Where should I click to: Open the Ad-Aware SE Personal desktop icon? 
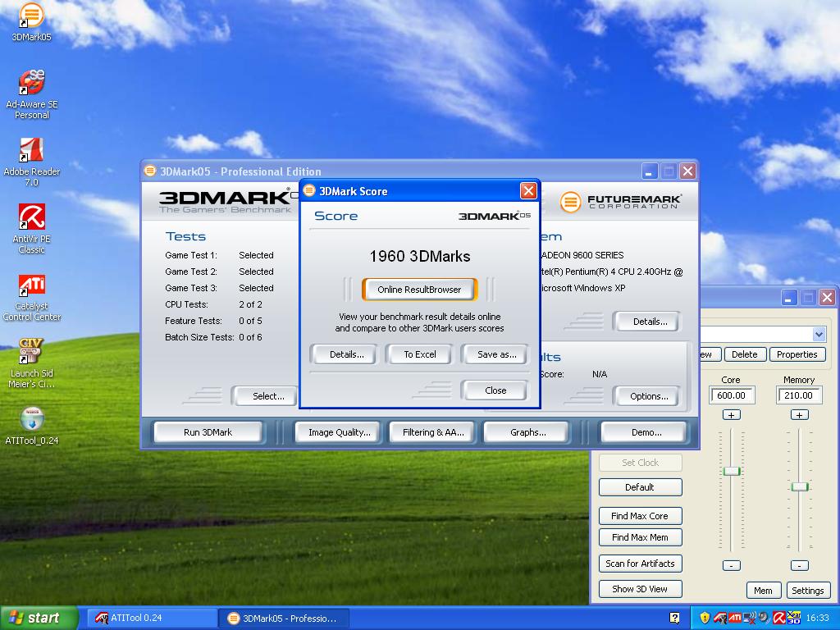[x=32, y=94]
